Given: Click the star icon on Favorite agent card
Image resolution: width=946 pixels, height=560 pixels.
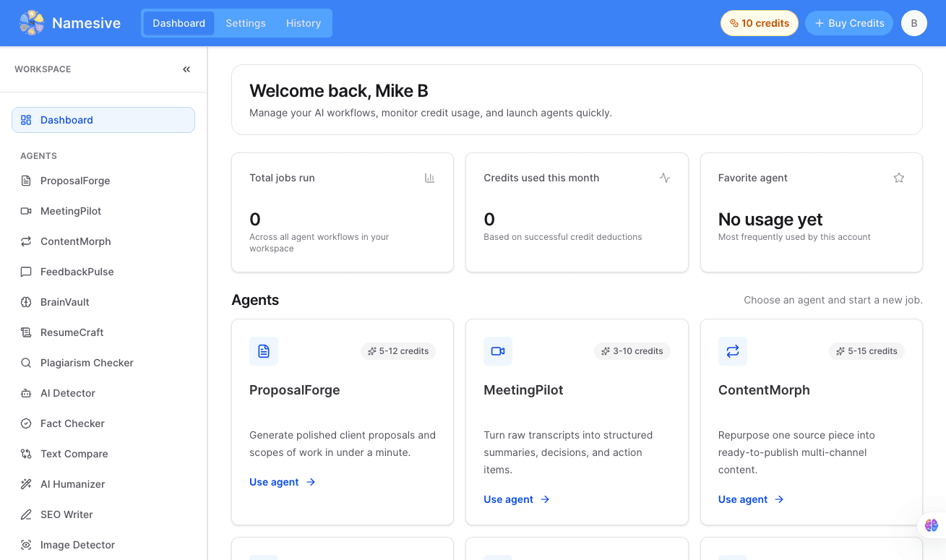Looking at the screenshot, I should pyautogui.click(x=898, y=178).
